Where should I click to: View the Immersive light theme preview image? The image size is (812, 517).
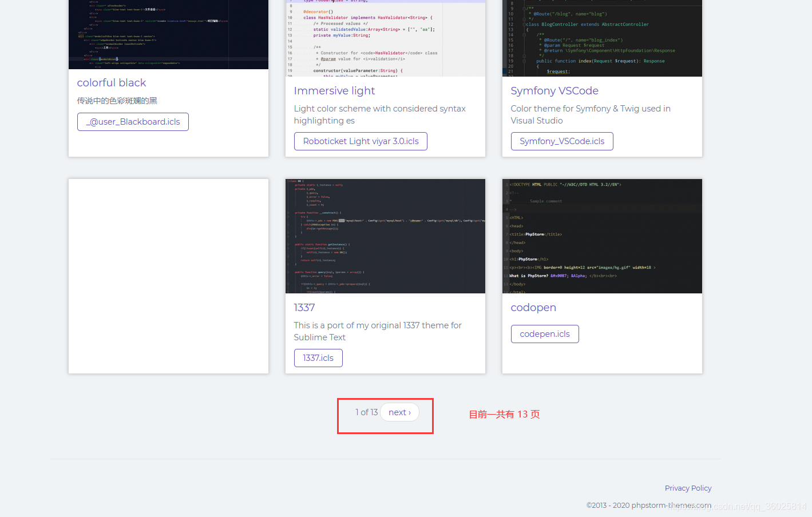click(385, 37)
